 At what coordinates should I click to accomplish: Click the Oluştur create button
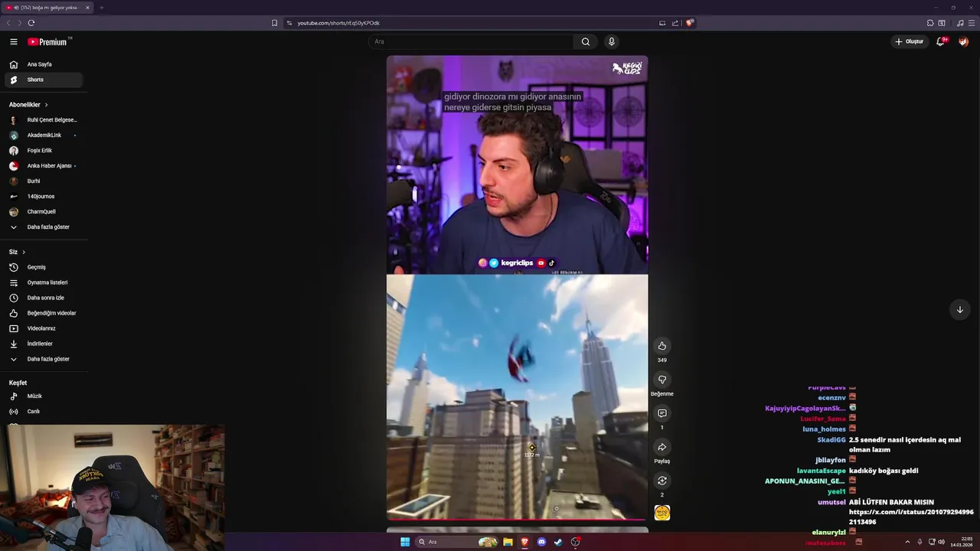[910, 41]
